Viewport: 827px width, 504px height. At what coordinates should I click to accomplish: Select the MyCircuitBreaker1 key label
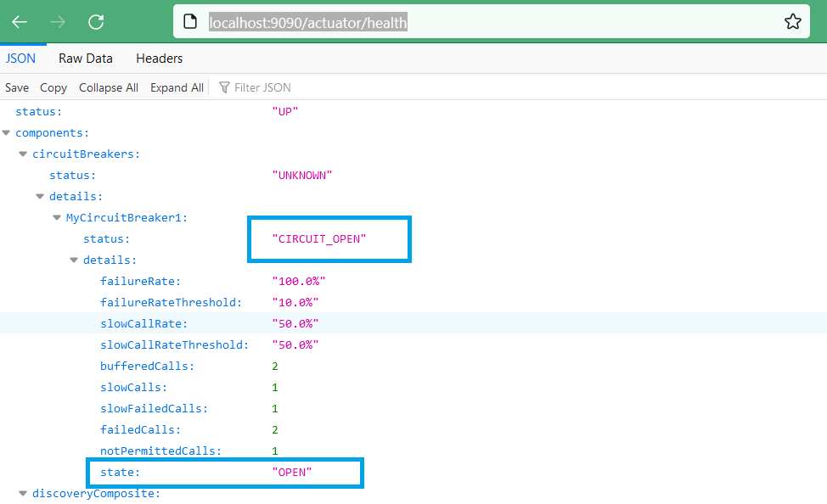pyautogui.click(x=127, y=218)
